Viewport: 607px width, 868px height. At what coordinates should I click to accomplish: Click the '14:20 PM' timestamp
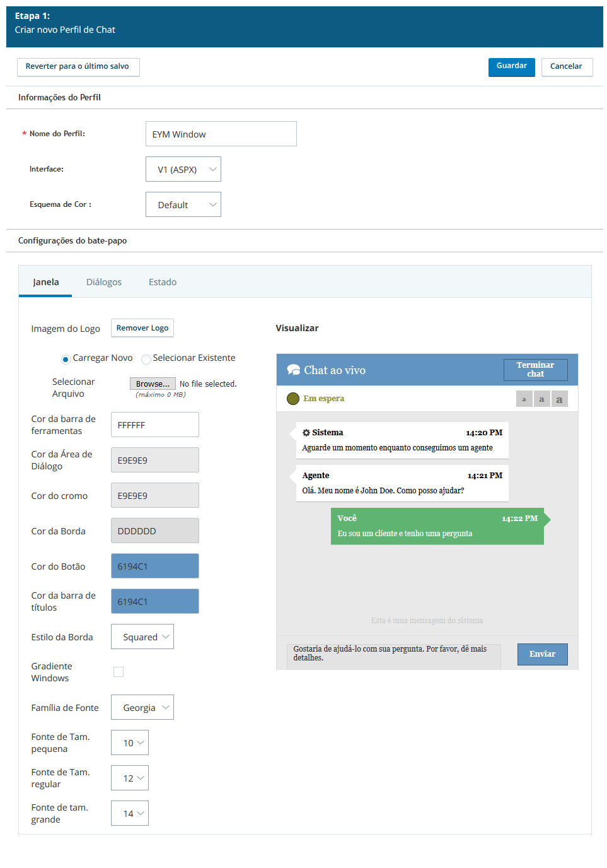[x=484, y=433]
